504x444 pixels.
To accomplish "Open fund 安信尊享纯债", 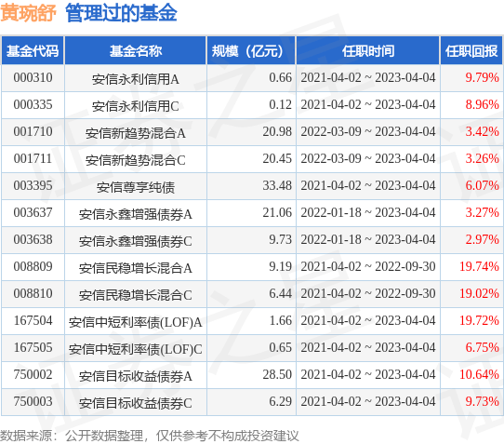I will (x=136, y=186).
